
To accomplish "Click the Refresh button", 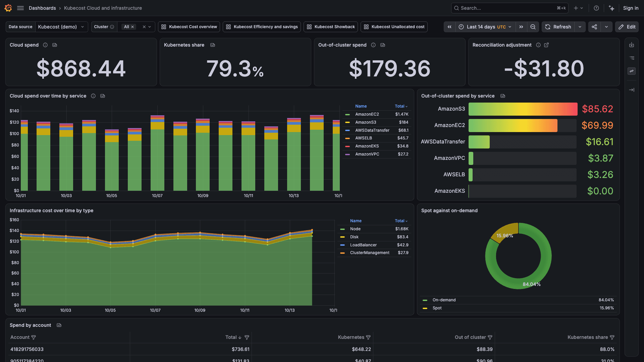I will (558, 27).
